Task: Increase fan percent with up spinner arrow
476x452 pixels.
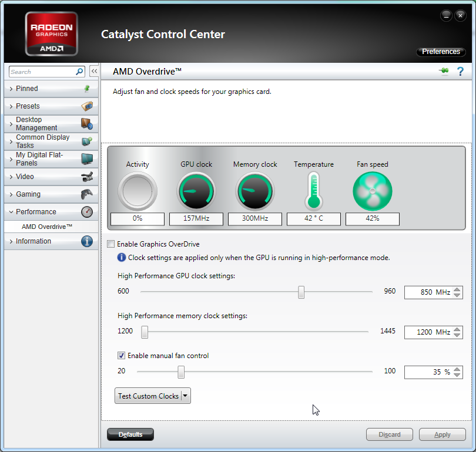Action: pos(457,369)
